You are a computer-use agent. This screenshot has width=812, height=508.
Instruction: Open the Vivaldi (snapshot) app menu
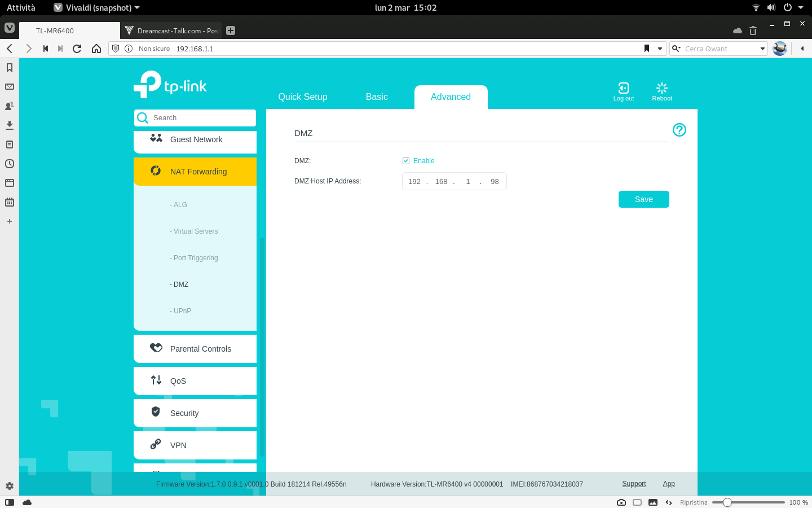pyautogui.click(x=96, y=7)
